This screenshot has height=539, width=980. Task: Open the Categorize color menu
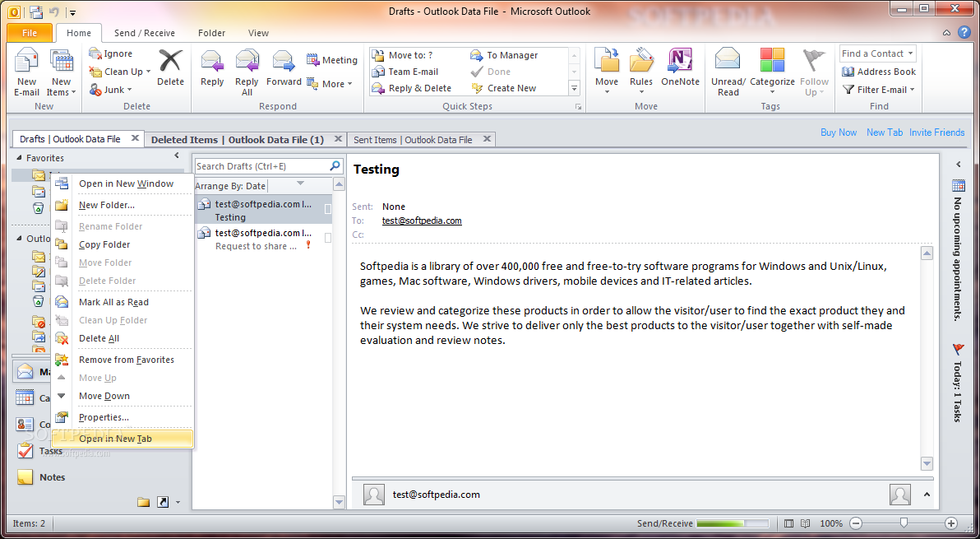pos(772,72)
